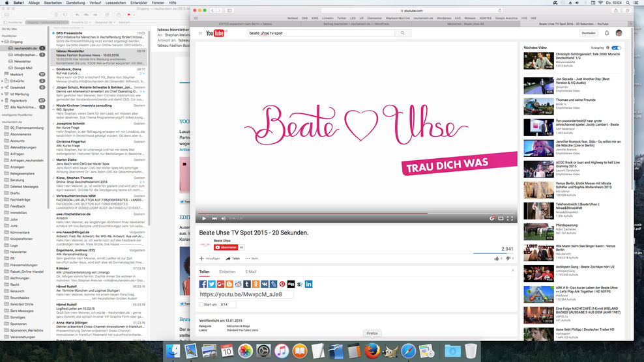Delete message using Mail trash icon
This screenshot has width=644, height=362.
point(57,15)
